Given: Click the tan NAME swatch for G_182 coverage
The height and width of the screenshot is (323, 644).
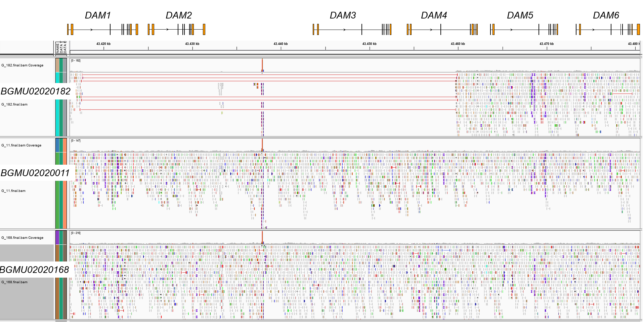Looking at the screenshot, I should point(57,65).
